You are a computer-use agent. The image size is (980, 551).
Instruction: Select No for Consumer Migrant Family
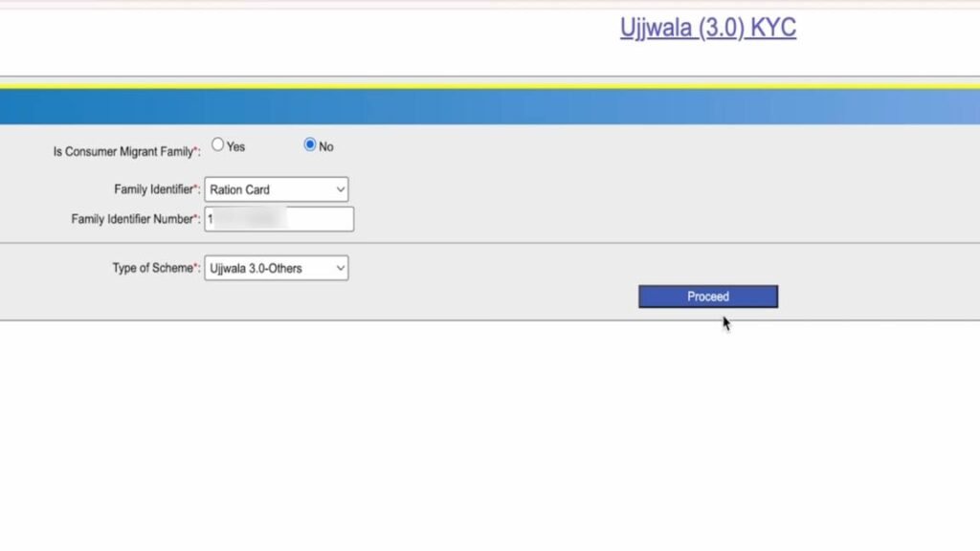point(309,145)
